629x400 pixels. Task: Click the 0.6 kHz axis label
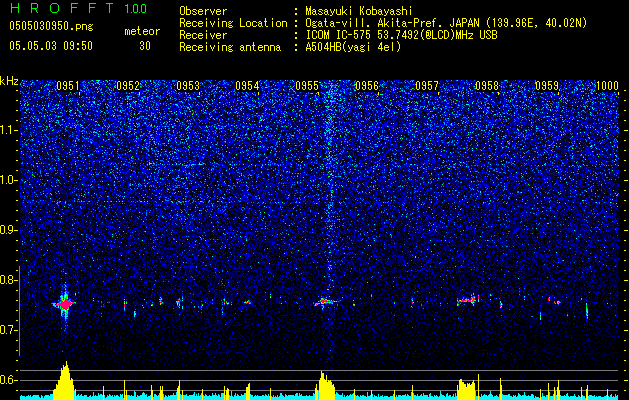(x=9, y=380)
